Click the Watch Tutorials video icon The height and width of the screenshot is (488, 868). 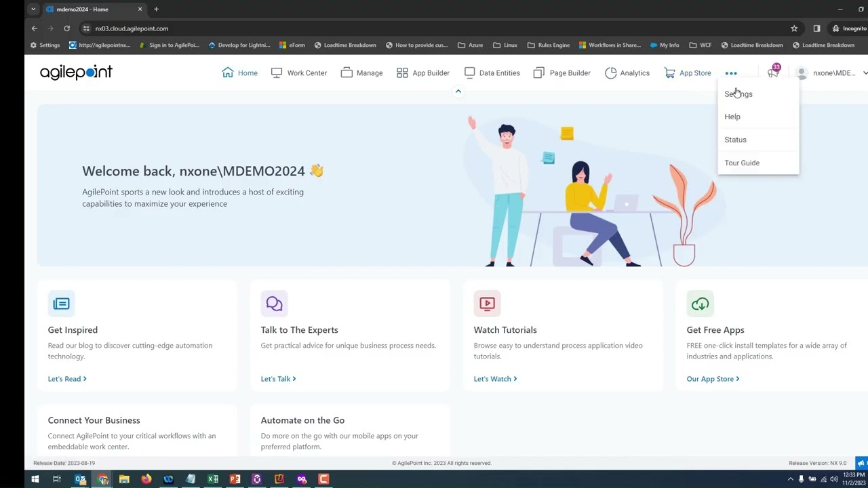pyautogui.click(x=487, y=304)
